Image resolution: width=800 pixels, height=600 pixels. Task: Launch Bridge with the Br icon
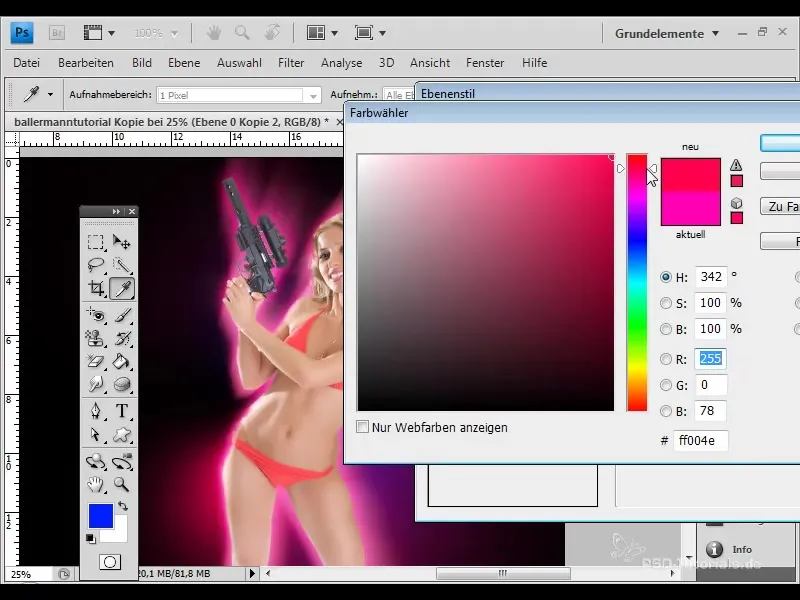57,33
